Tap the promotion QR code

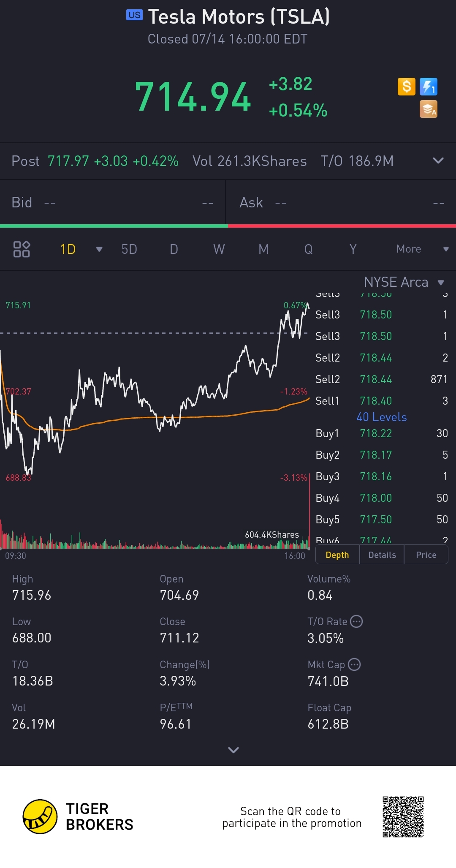click(403, 817)
